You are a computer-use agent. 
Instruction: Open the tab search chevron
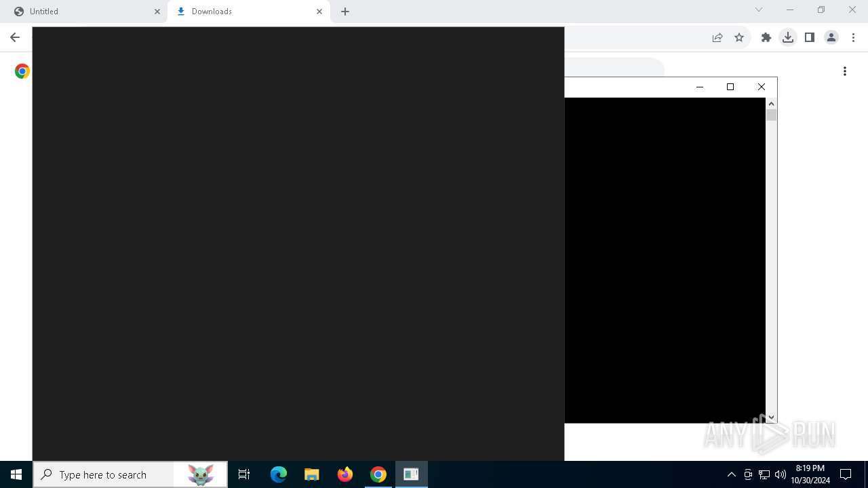point(759,9)
